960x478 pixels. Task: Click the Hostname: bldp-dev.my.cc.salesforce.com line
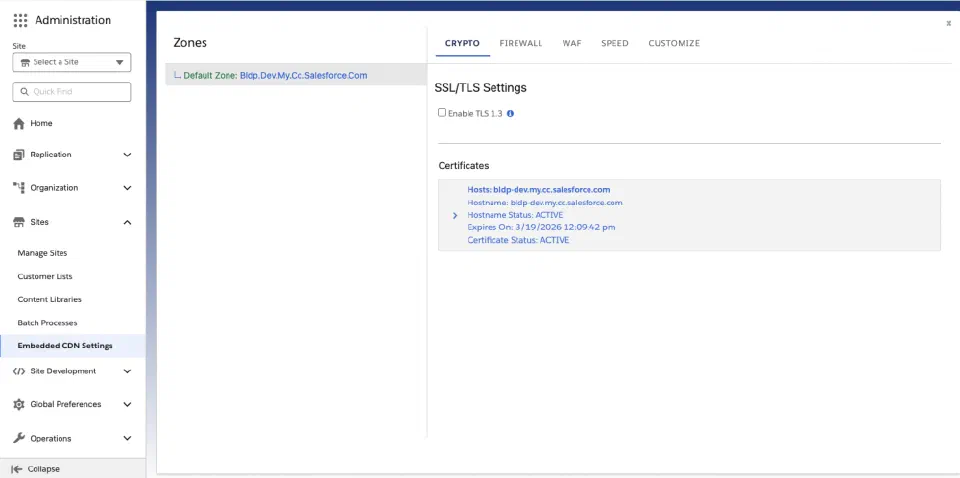pyautogui.click(x=545, y=203)
